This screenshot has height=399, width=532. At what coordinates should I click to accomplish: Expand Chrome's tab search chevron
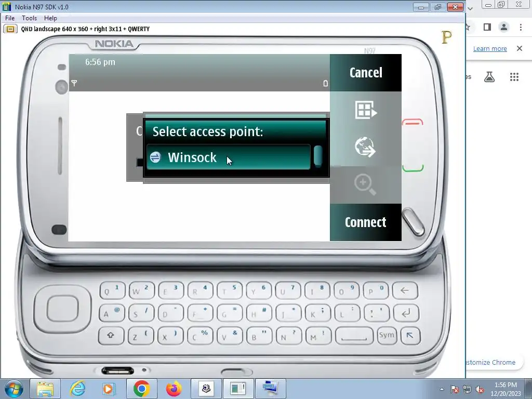(470, 8)
